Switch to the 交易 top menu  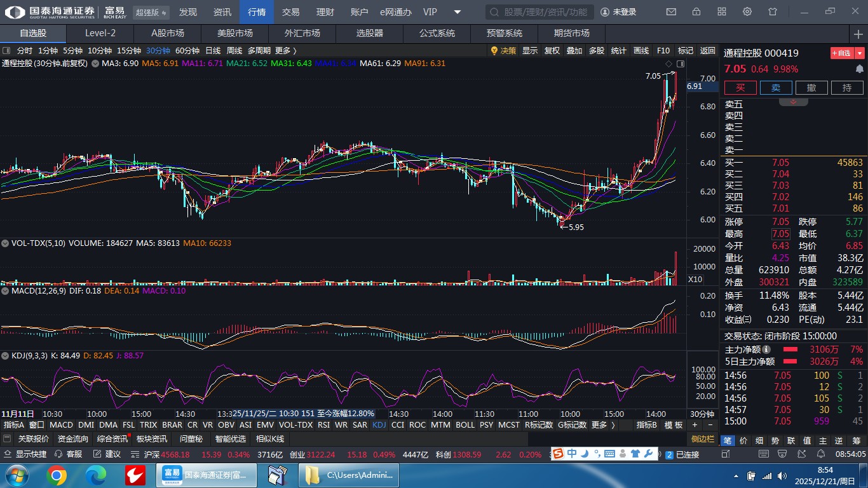(290, 12)
